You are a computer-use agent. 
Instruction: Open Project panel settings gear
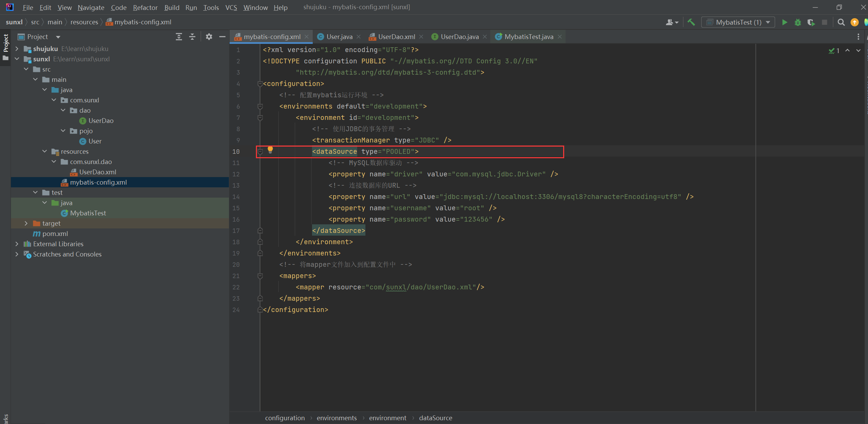tap(209, 37)
